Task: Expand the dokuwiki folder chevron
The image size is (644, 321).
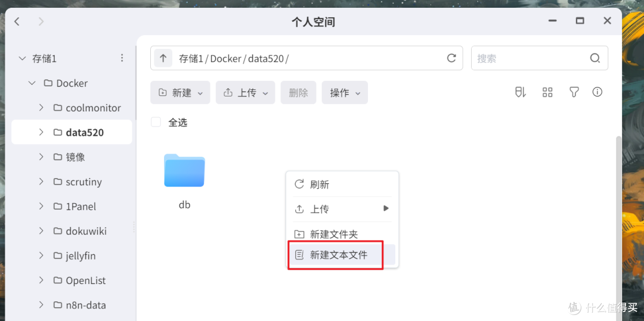Action: [x=41, y=231]
